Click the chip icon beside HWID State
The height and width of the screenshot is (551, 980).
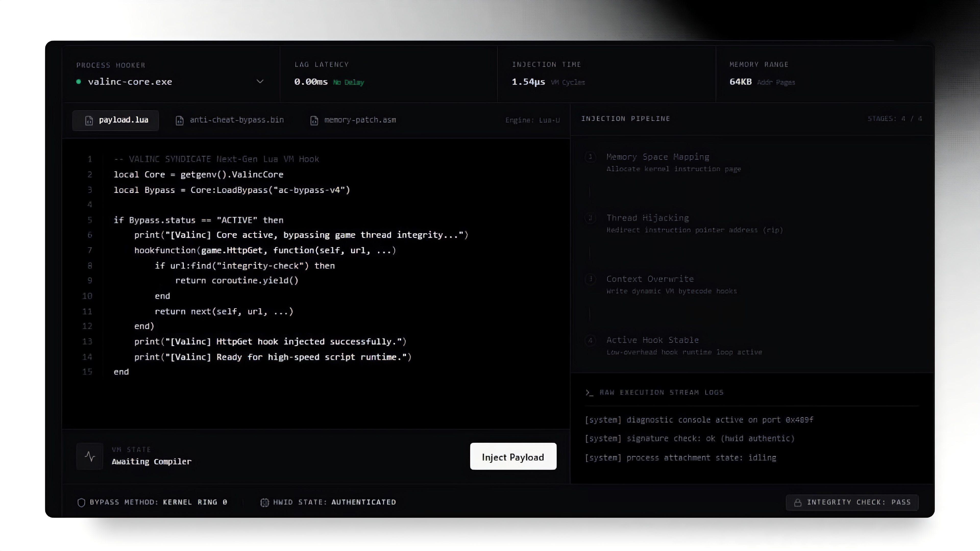[x=264, y=502]
